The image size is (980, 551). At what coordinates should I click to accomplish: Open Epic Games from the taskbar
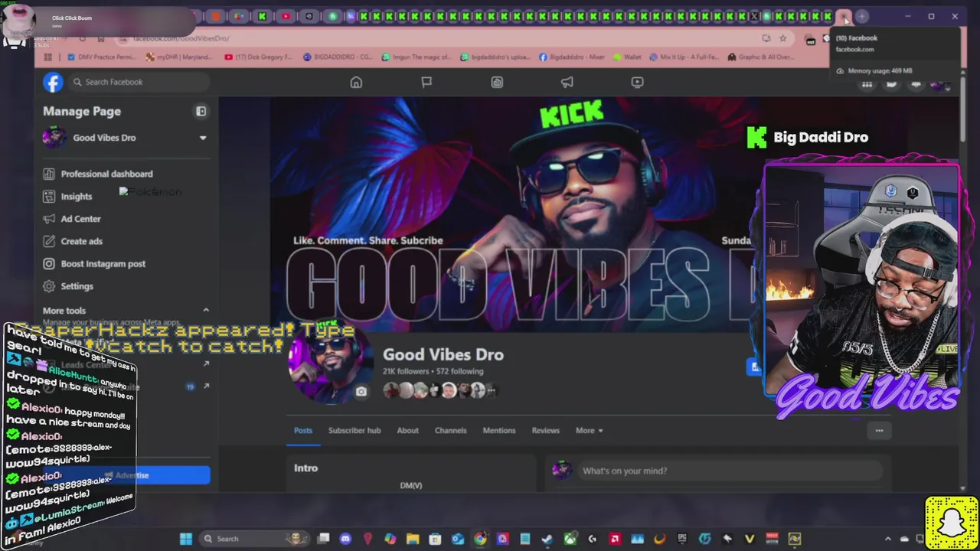tap(682, 539)
